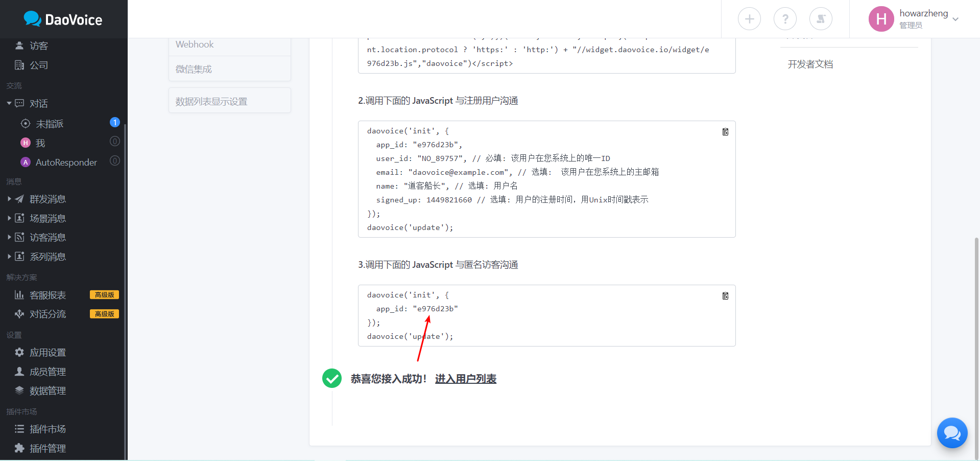Image resolution: width=980 pixels, height=461 pixels.
Task: Select the purple A AutoResponder avatar
Action: tap(26, 162)
